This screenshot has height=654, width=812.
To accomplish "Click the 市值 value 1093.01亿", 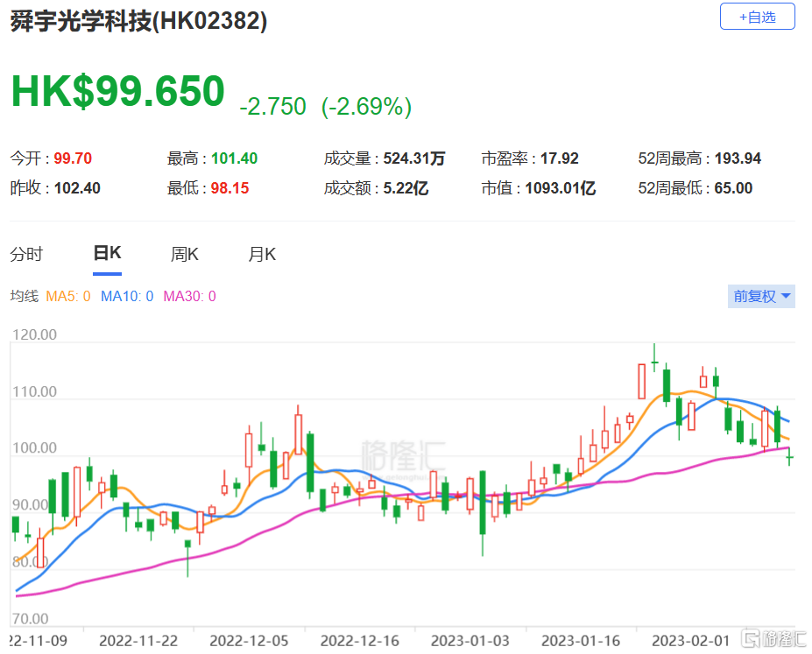I will 559,188.
